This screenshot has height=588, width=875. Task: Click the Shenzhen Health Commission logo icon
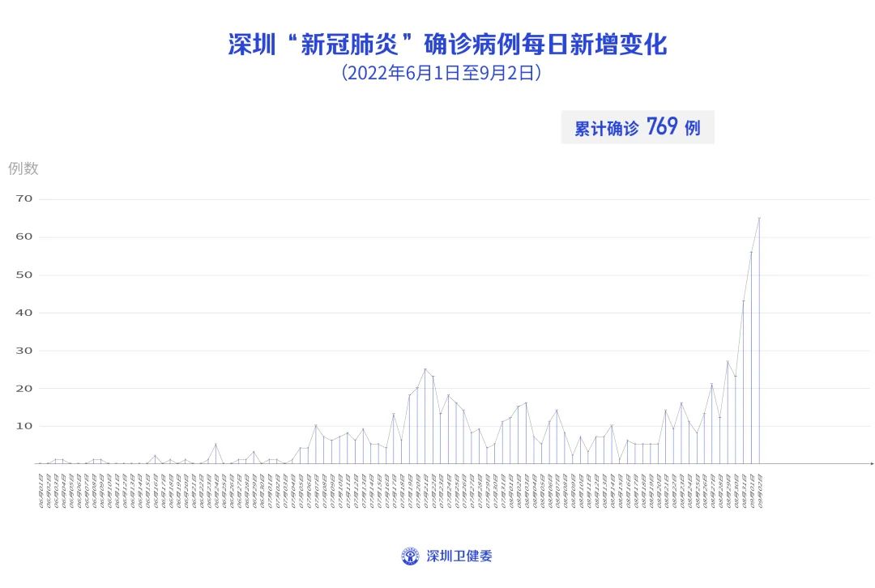pyautogui.click(x=411, y=556)
